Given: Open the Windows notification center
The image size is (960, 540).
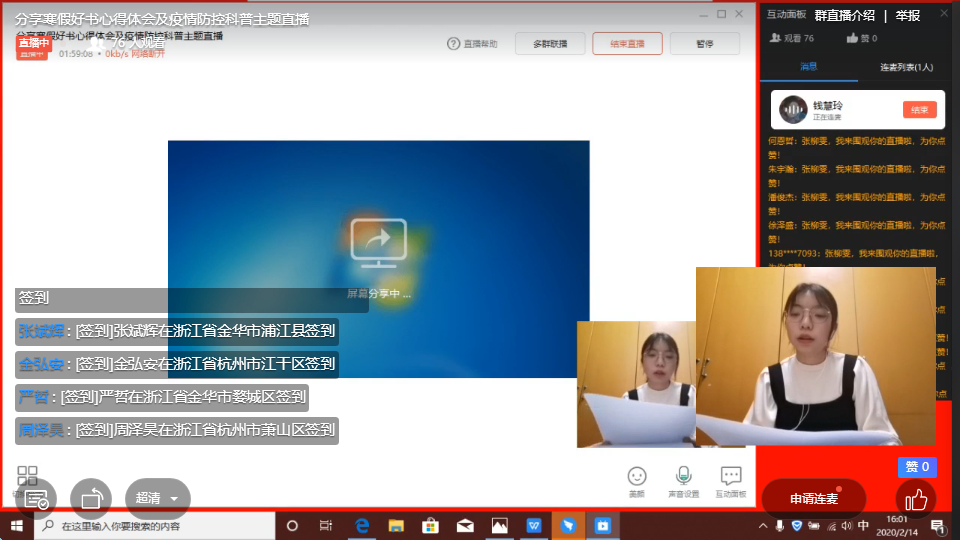Looking at the screenshot, I should pyautogui.click(x=937, y=526).
